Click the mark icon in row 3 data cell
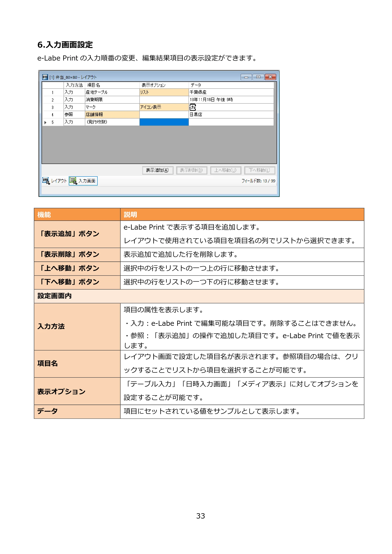Screen dimensions: 392x554 (x=193, y=107)
